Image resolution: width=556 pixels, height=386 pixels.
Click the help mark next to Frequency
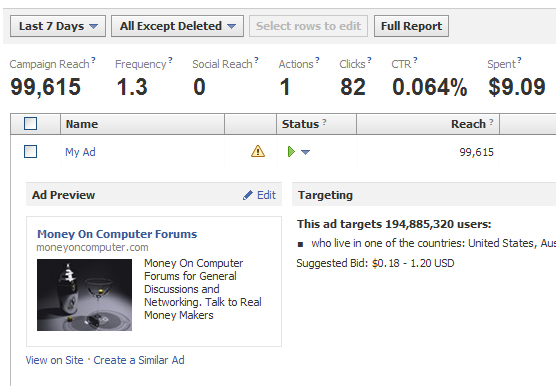point(170,60)
